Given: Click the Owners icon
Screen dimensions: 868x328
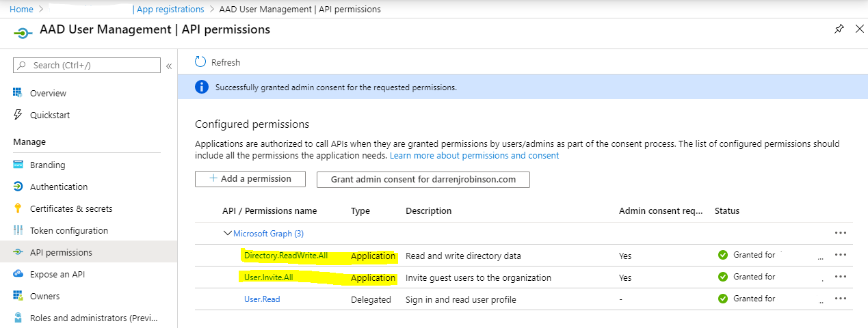Looking at the screenshot, I should (18, 296).
